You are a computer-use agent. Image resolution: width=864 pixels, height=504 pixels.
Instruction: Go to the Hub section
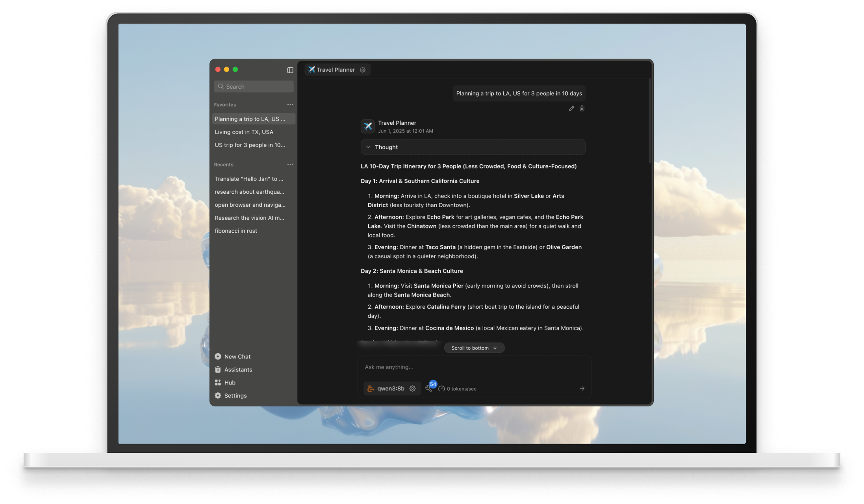tap(230, 383)
